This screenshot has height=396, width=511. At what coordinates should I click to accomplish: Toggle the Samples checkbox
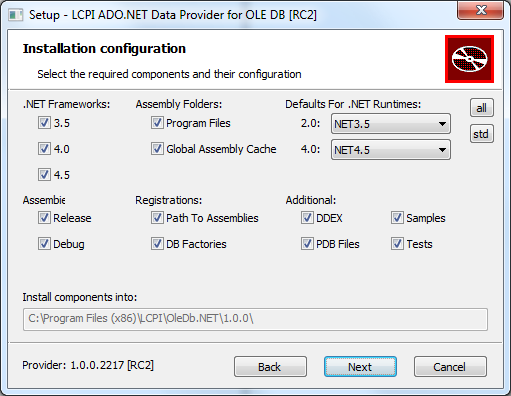pos(397,218)
